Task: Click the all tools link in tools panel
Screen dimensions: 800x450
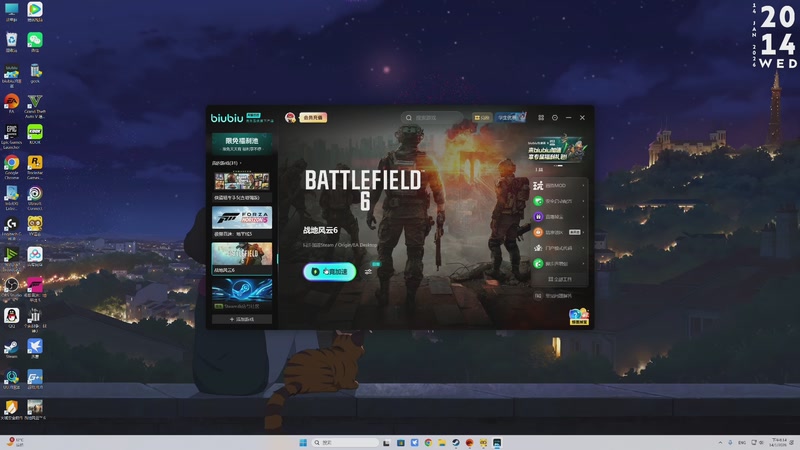Action: [x=560, y=279]
